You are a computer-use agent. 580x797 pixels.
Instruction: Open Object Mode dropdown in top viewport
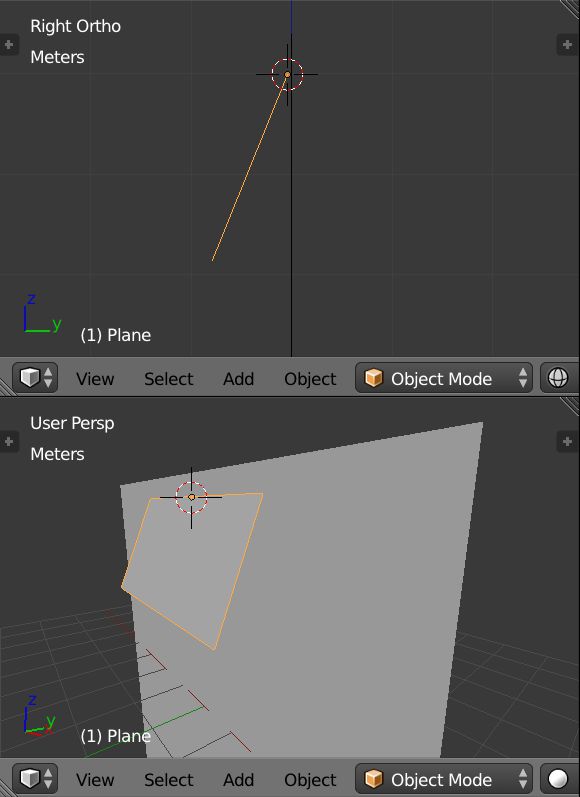click(444, 378)
